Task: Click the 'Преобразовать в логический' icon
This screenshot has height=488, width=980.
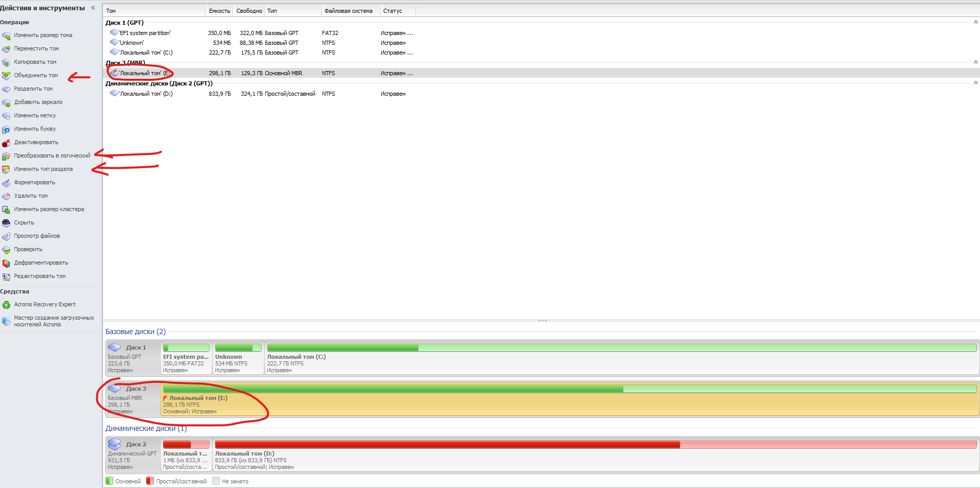Action: [6, 156]
